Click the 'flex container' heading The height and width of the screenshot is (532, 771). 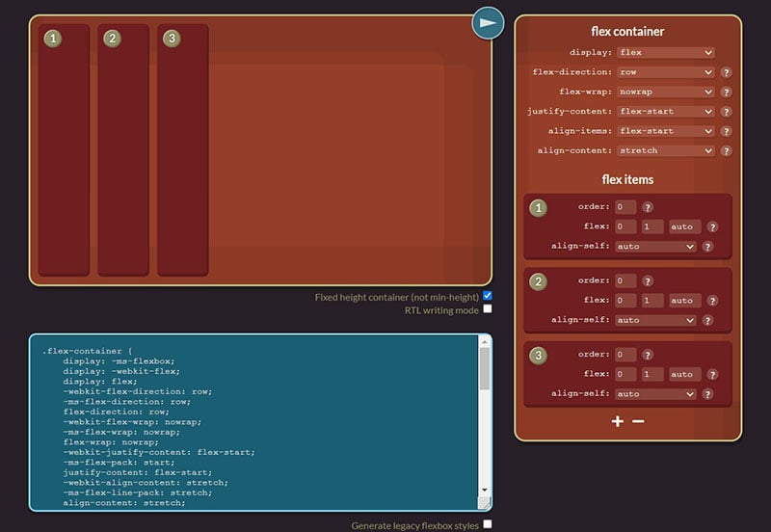coord(627,32)
